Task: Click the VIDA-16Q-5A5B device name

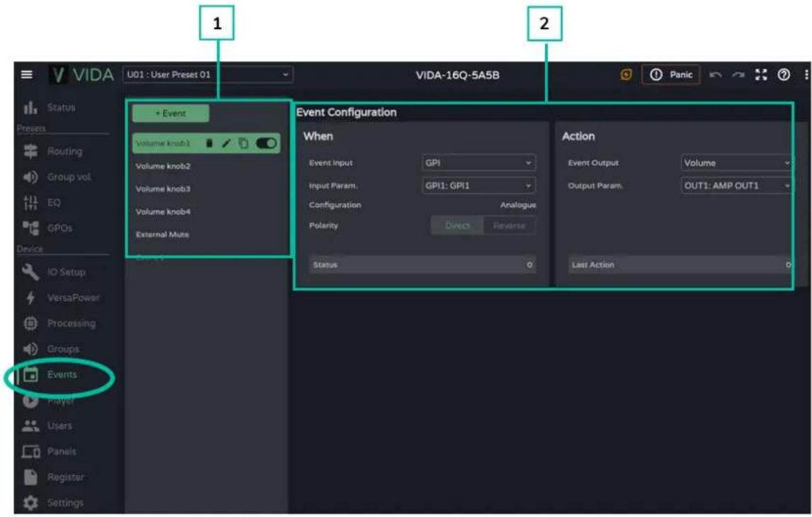Action: coord(458,74)
